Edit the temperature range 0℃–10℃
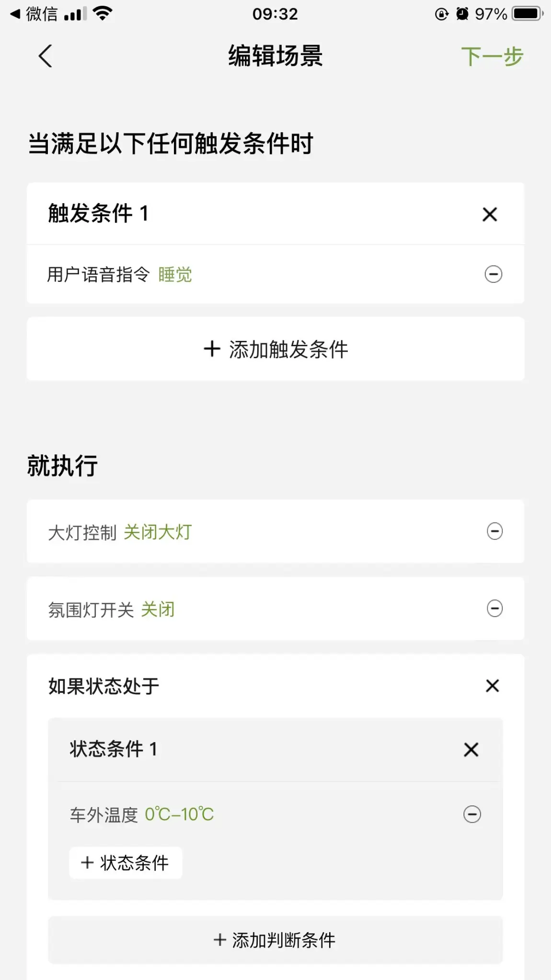 [179, 815]
